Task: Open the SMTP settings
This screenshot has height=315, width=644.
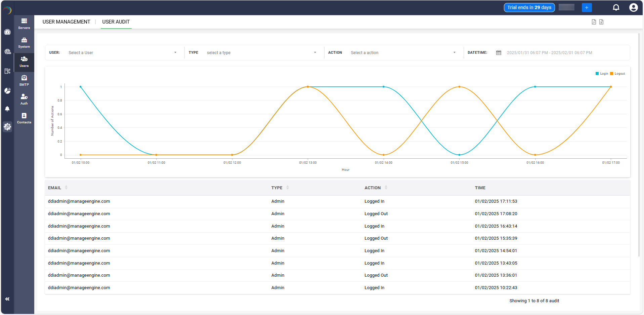Action: 24,81
